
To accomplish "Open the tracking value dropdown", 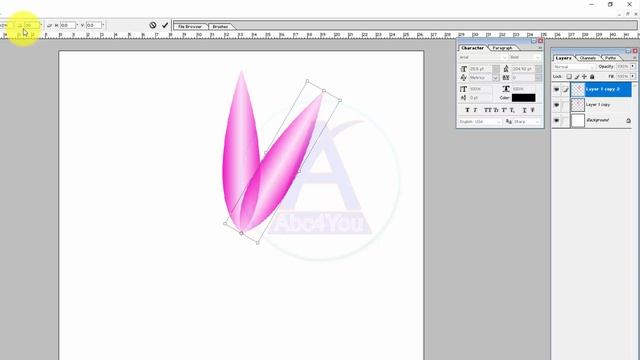I will point(538,78).
